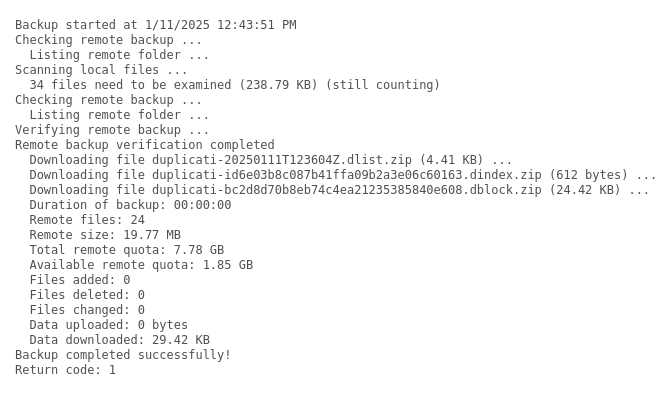The width and height of the screenshot is (666, 396).
Task: Click the 'Verifying remote backup' line
Action: (x=112, y=130)
